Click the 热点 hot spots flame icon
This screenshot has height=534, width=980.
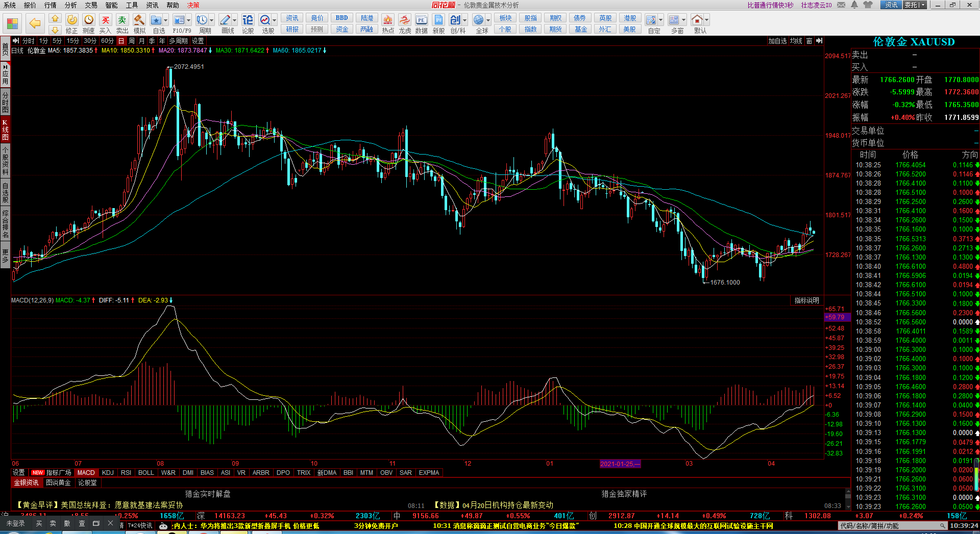pyautogui.click(x=388, y=20)
